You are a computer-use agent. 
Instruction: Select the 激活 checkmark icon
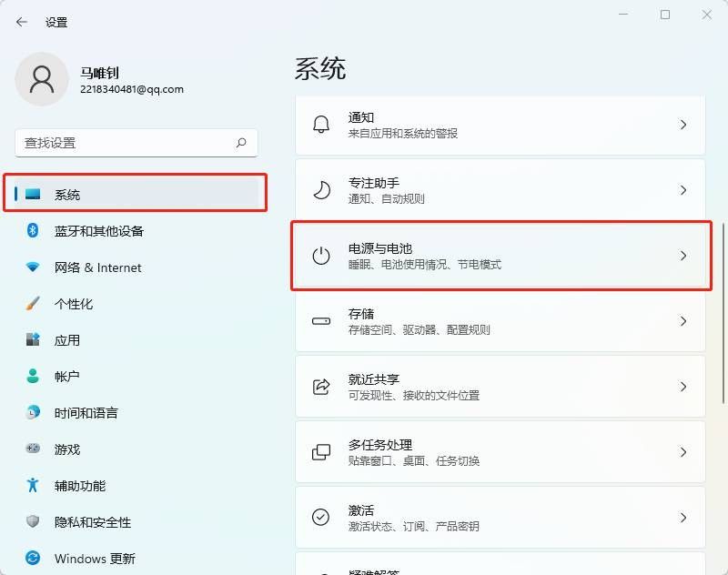coord(320,518)
